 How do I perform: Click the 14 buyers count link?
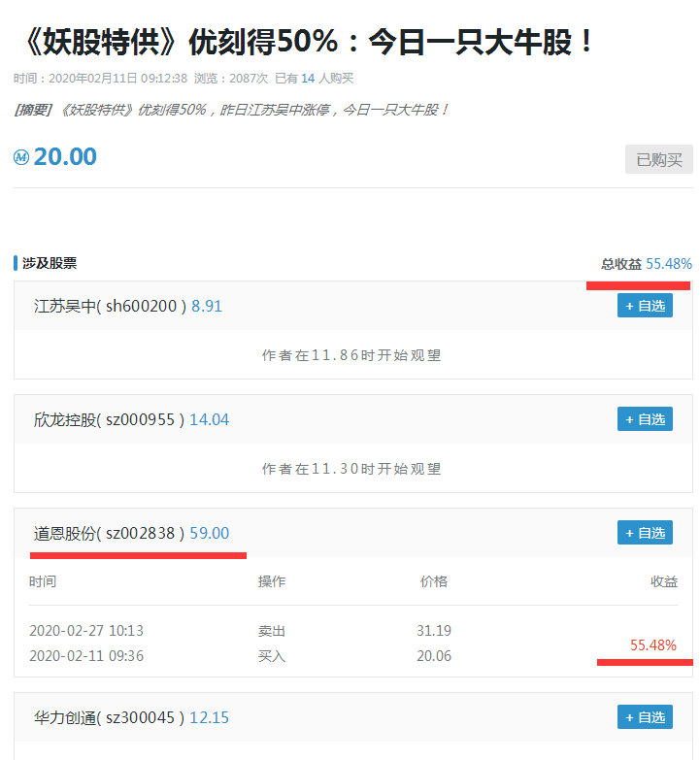(308, 79)
